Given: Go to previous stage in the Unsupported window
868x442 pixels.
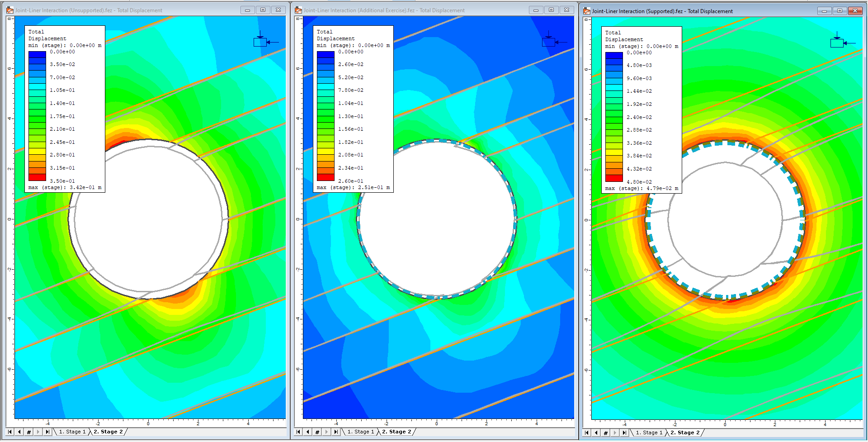Looking at the screenshot, I should (19, 432).
